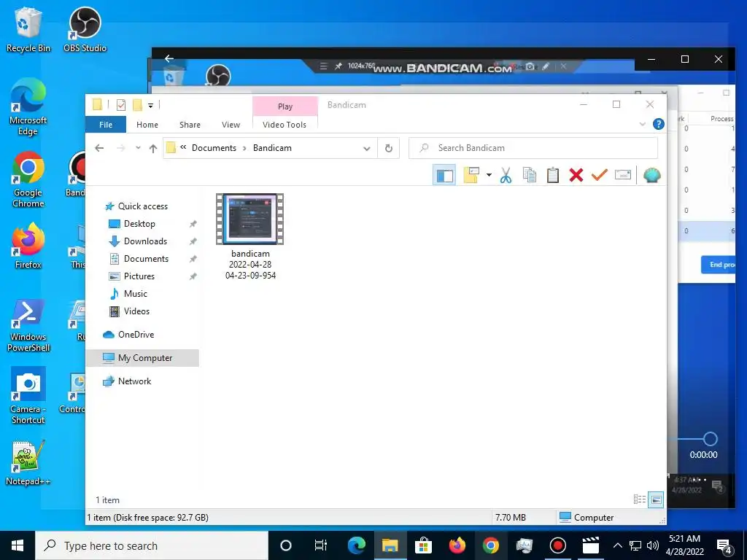The width and height of the screenshot is (747, 560).
Task: Open the File menu tab
Action: point(106,125)
